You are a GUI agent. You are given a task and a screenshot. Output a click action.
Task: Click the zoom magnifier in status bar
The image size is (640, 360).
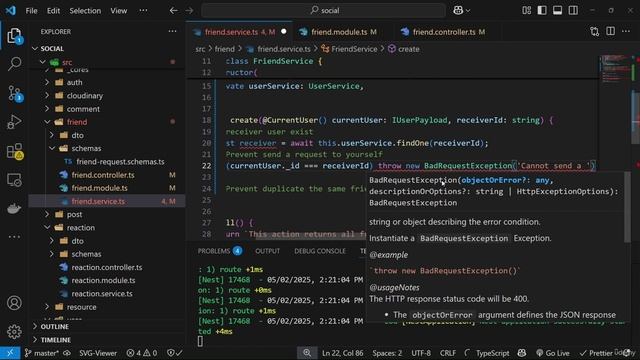click(x=307, y=353)
